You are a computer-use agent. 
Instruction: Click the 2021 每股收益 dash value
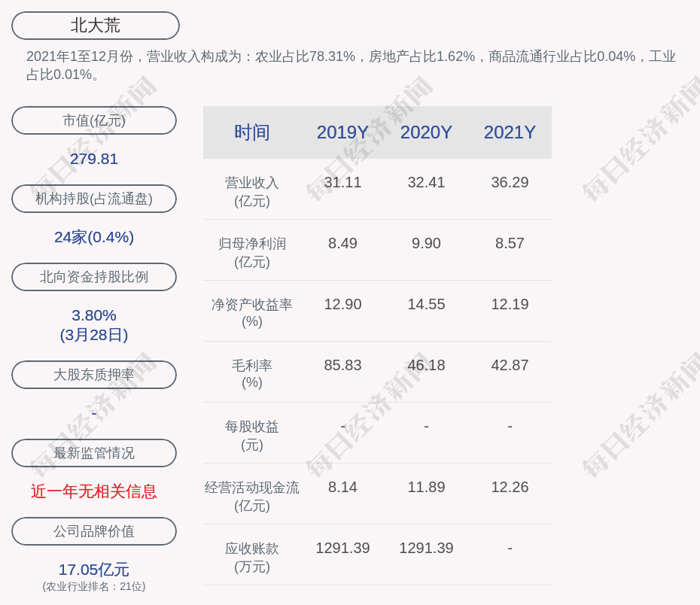point(510,427)
